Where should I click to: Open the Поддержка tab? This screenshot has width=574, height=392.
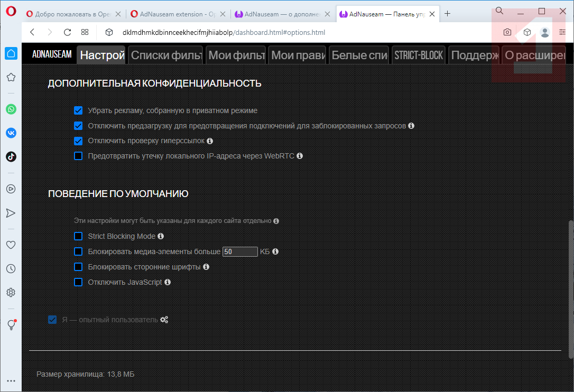pyautogui.click(x=474, y=55)
